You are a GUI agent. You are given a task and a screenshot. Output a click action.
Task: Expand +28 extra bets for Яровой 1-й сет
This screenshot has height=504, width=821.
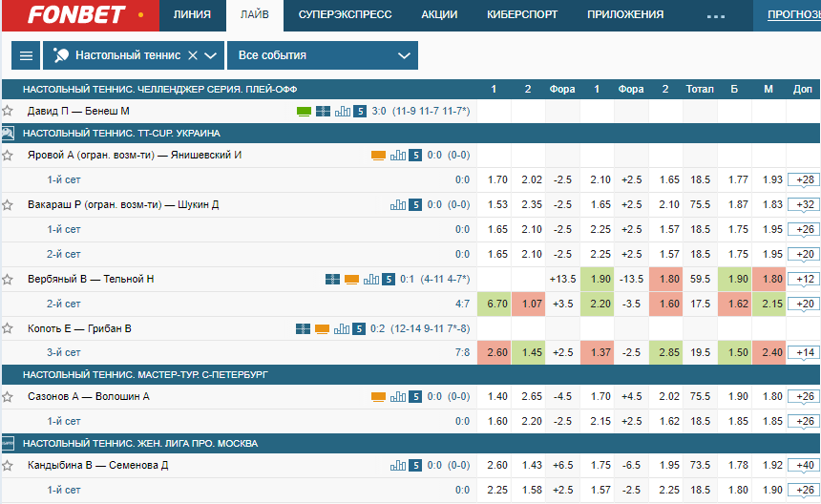[805, 180]
